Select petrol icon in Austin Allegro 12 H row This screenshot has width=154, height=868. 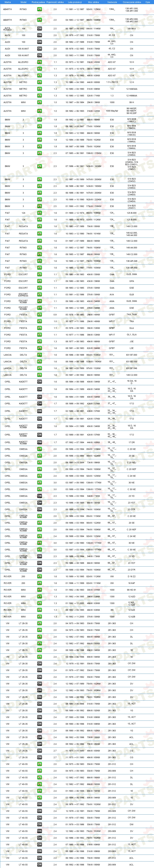[39, 76]
